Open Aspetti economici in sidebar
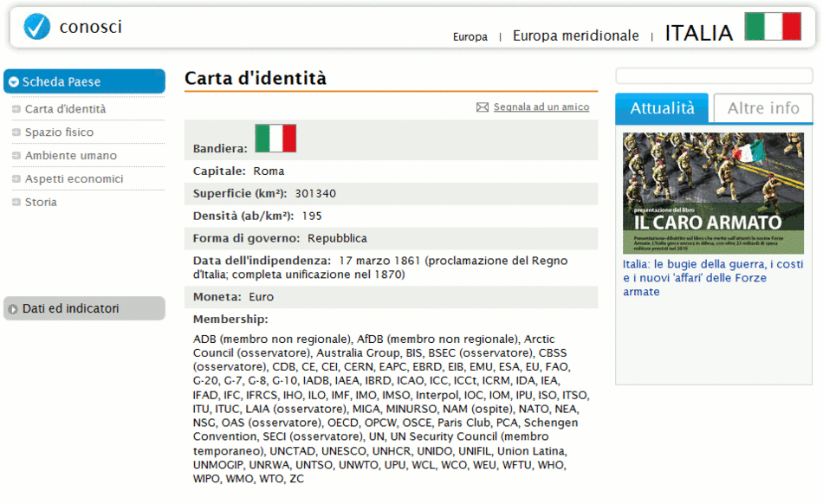This screenshot has width=823, height=504. [x=74, y=179]
